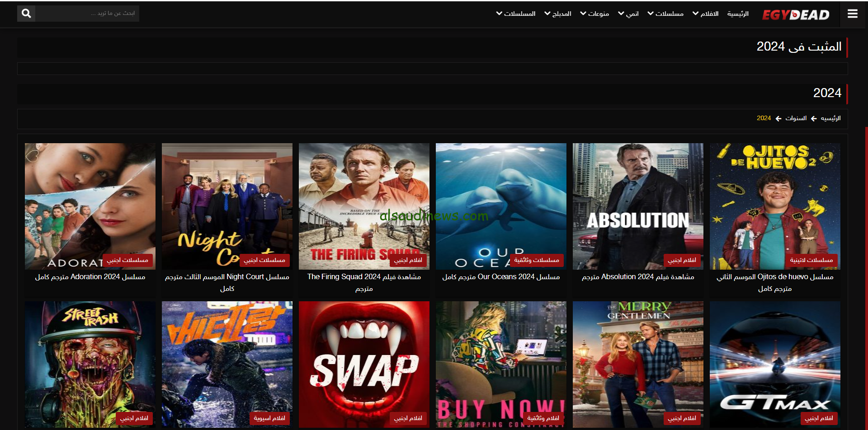
Task: Click مسلسلات وثائقية tag on Our Oceans
Action: 537,260
